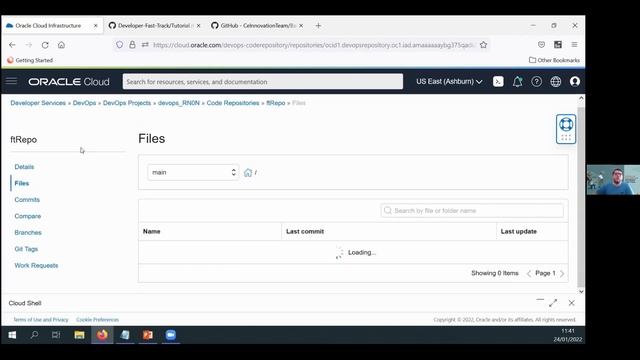The image size is (640, 360).
Task: Click the Name column header
Action: pyautogui.click(x=151, y=231)
